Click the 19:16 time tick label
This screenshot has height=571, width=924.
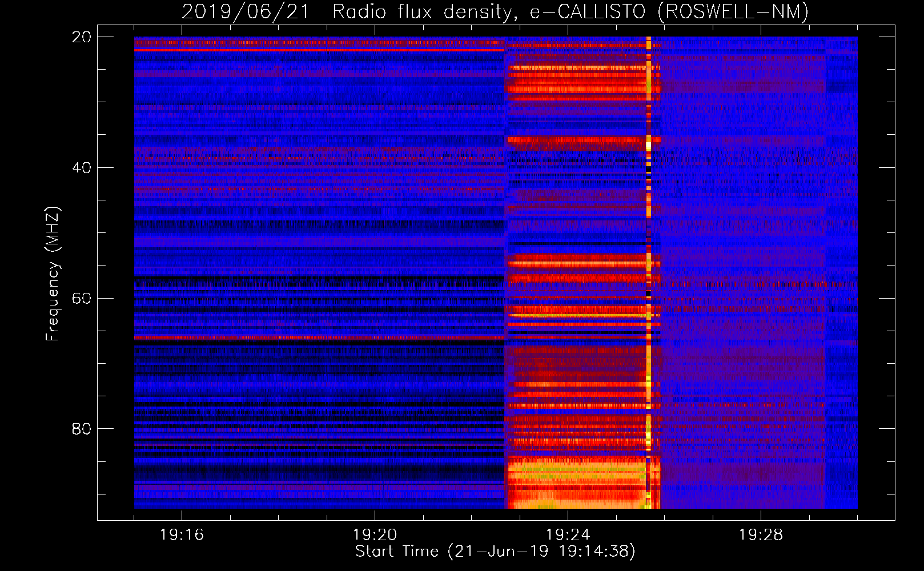(x=182, y=535)
